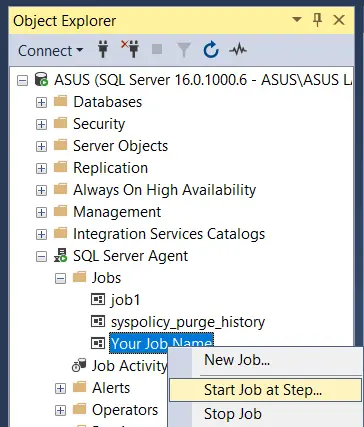The width and height of the screenshot is (364, 427).
Task: Click the Databases folder icon
Action: coord(61,101)
